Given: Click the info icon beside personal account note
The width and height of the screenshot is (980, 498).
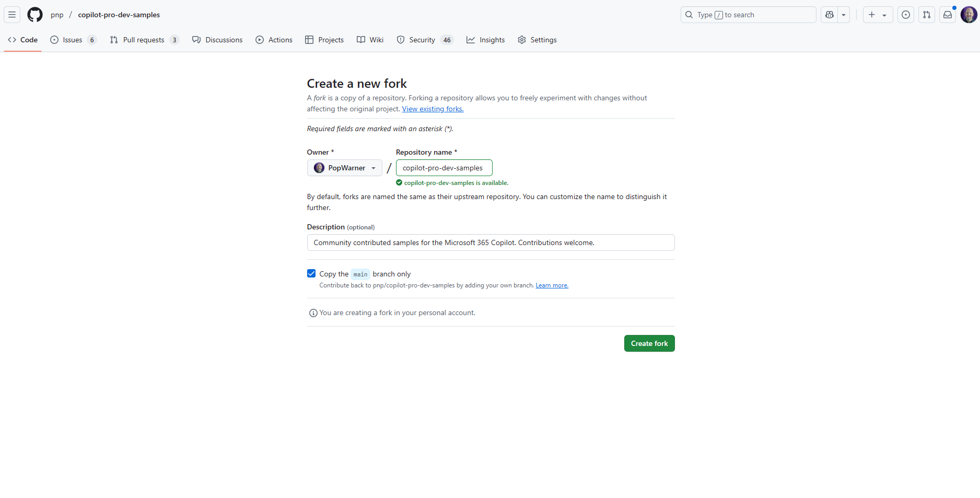Looking at the screenshot, I should pos(313,313).
